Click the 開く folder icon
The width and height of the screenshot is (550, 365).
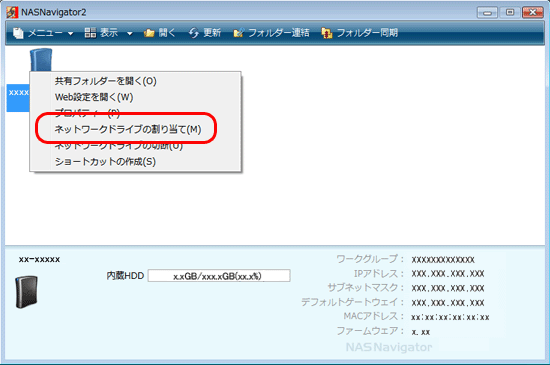tap(149, 33)
